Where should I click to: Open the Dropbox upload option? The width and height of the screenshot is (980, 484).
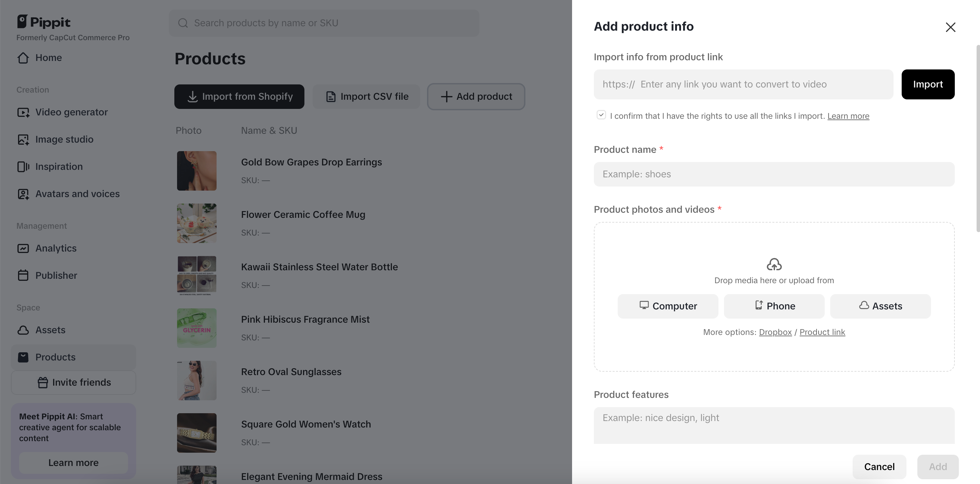coord(775,332)
